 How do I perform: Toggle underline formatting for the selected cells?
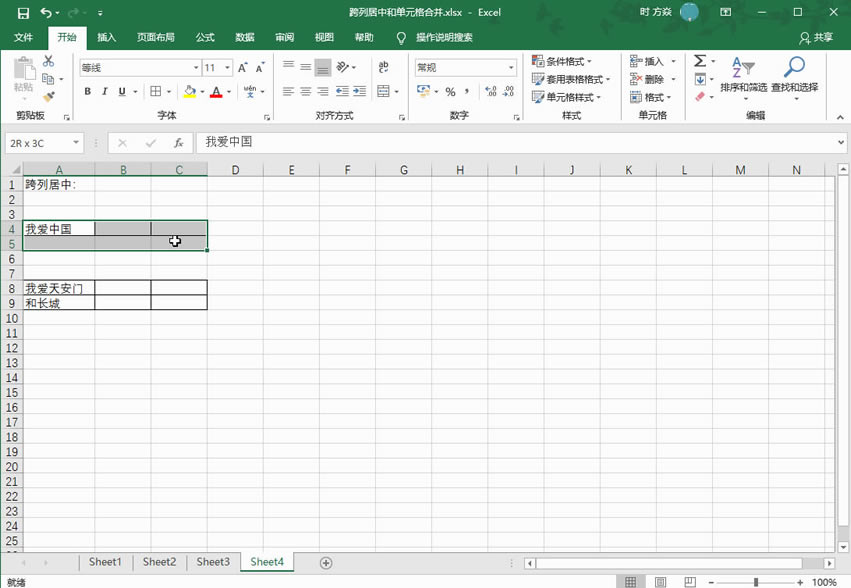(120, 91)
